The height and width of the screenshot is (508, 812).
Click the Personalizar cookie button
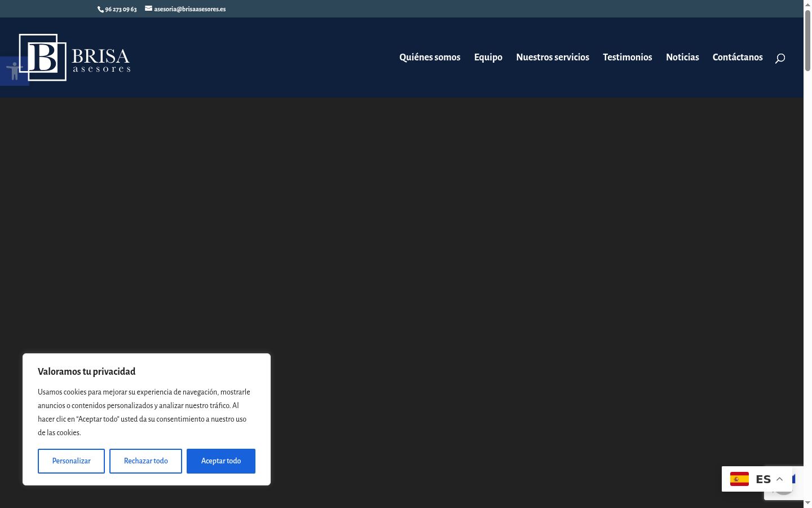71,461
